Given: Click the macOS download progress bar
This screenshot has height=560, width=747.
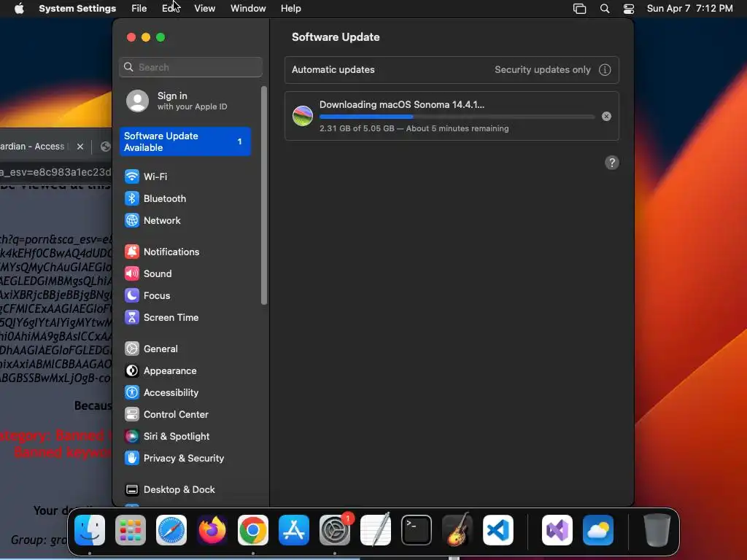Looking at the screenshot, I should (457, 117).
